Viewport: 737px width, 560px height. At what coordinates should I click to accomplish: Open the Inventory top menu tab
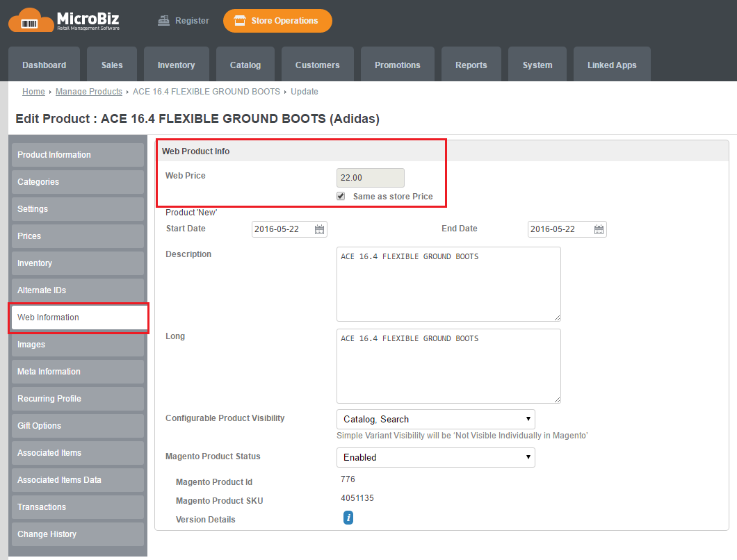(177, 65)
